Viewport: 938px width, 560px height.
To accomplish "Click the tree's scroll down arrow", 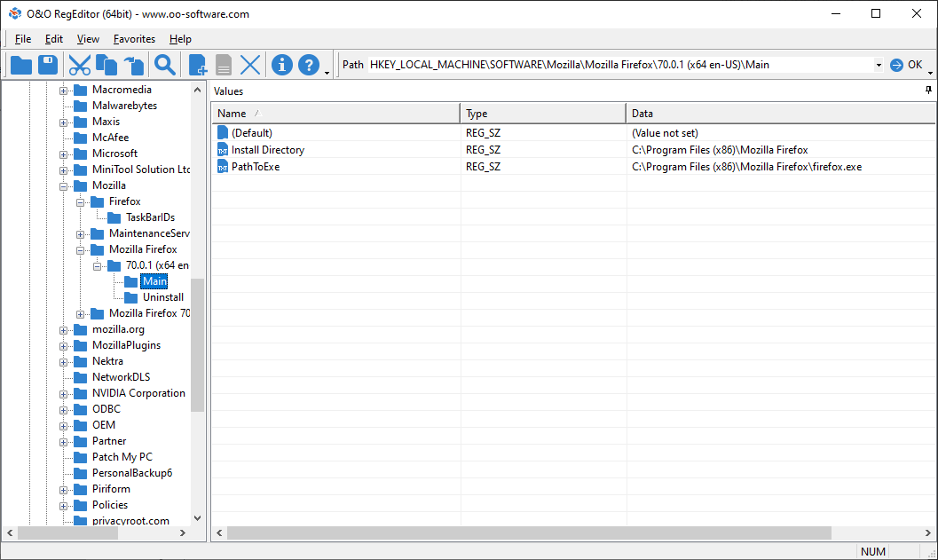I will click(x=197, y=518).
